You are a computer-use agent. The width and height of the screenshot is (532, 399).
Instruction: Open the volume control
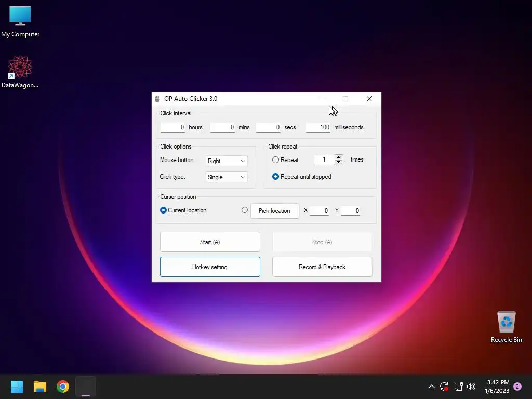tap(471, 387)
